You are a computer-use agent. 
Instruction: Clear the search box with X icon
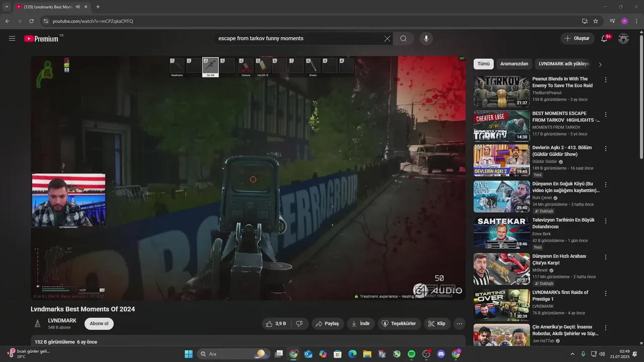(x=387, y=39)
